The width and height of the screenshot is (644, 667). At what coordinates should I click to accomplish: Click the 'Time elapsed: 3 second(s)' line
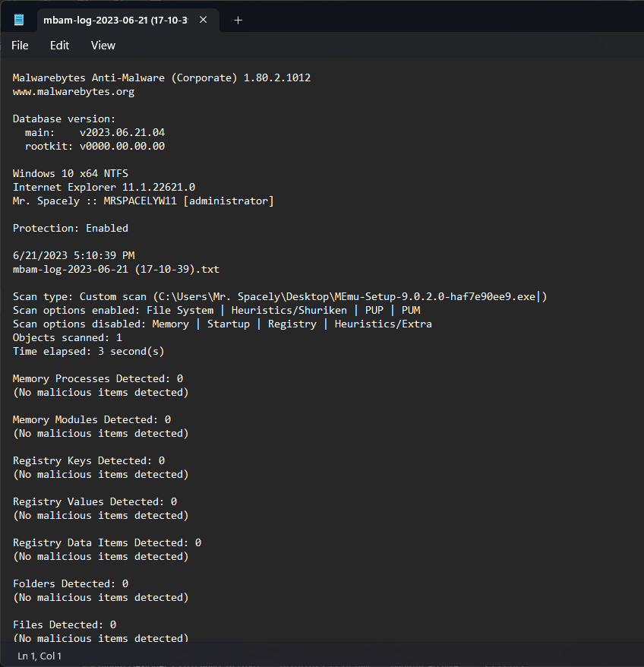[x=89, y=351]
